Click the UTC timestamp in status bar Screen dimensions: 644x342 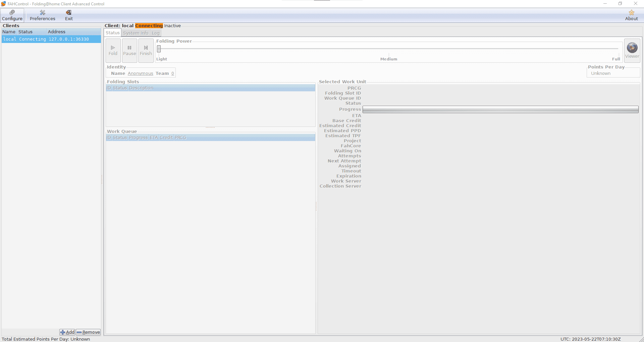pos(591,339)
